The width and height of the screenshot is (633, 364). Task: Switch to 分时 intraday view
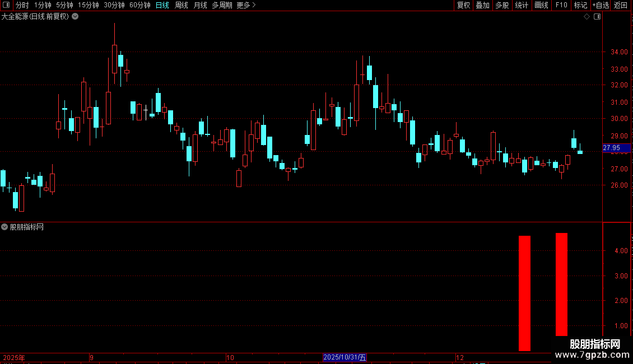click(22, 5)
